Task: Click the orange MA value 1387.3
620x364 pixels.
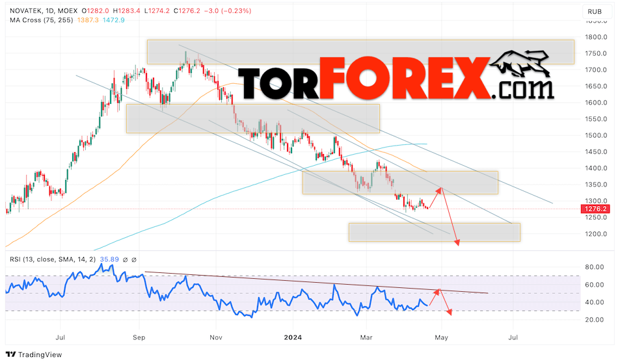Action: (88, 19)
